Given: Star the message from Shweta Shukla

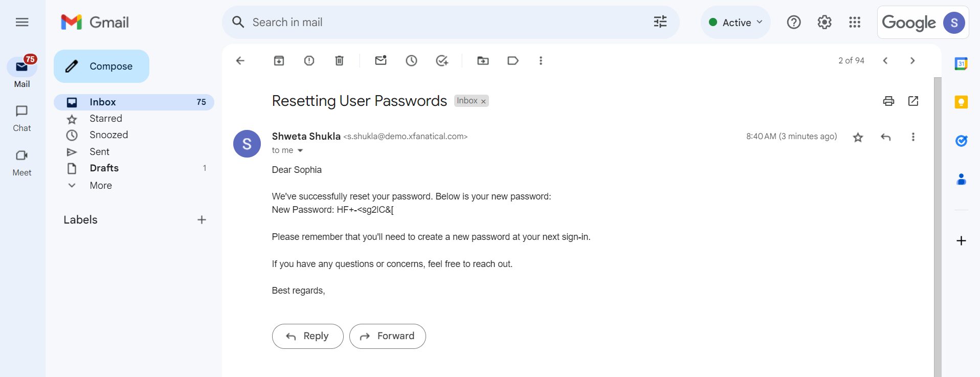Looking at the screenshot, I should 858,137.
